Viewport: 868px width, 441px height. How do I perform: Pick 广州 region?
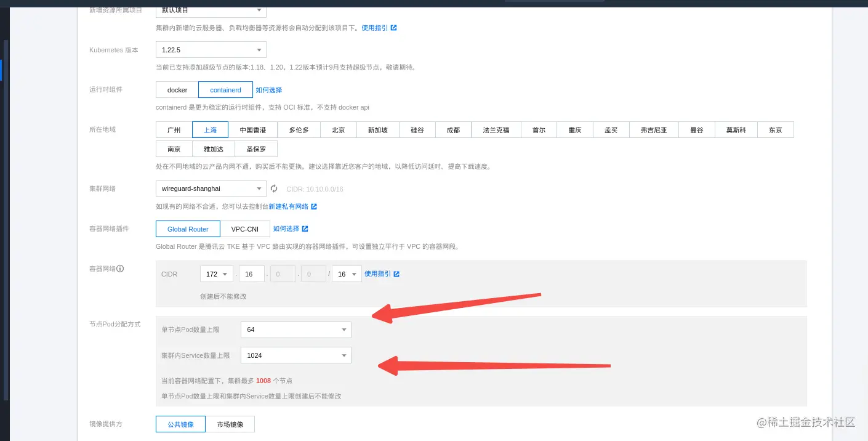pyautogui.click(x=174, y=130)
